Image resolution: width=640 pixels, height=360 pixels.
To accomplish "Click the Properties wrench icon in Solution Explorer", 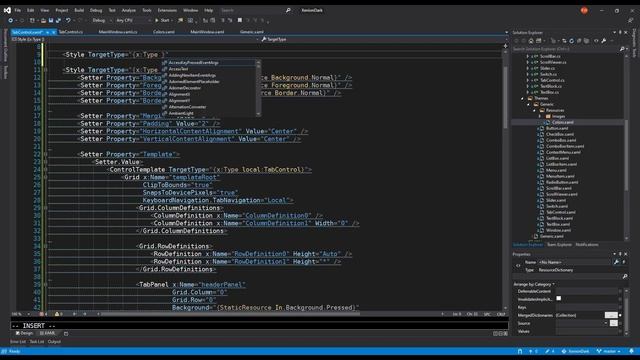I will click(x=604, y=41).
